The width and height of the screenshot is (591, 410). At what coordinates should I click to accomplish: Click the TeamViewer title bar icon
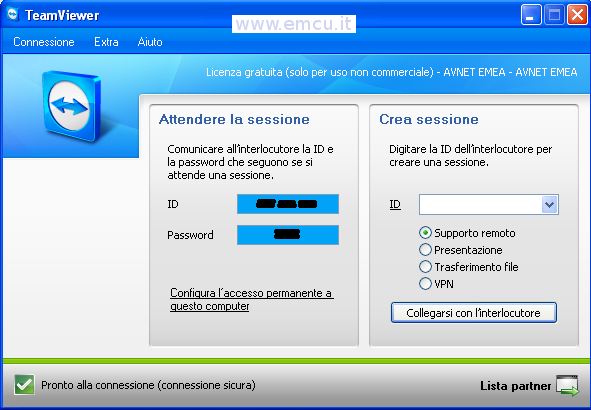13,15
